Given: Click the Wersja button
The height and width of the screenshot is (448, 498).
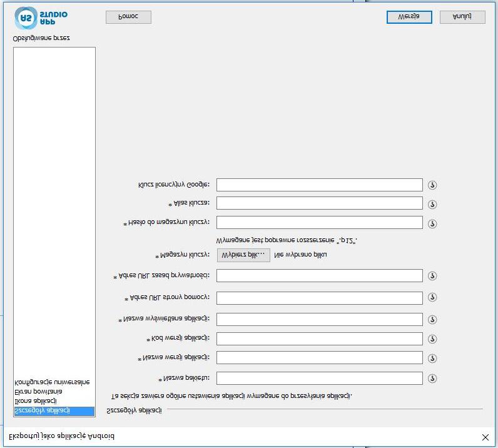Looking at the screenshot, I should tap(409, 17).
